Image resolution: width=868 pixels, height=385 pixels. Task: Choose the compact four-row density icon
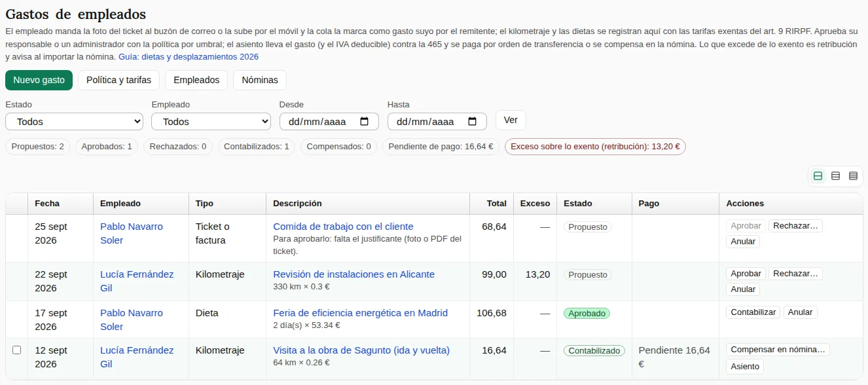coord(853,176)
